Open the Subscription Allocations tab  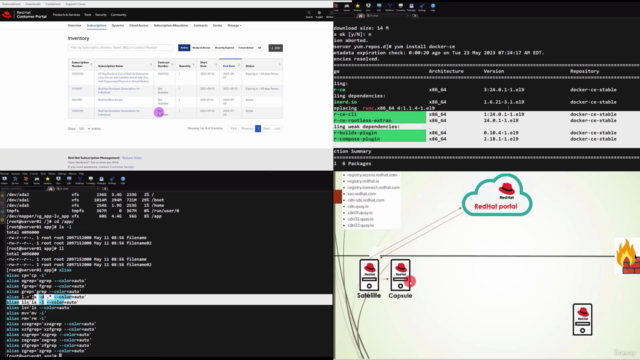click(x=171, y=25)
